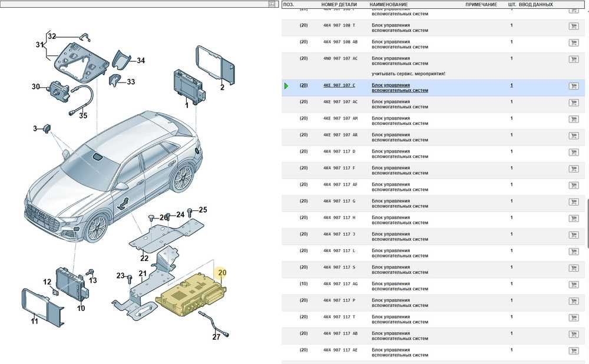Image resolution: width=589 pixels, height=364 pixels.
Task: Add part 4K4 907 117 T to cart
Action: point(573,317)
